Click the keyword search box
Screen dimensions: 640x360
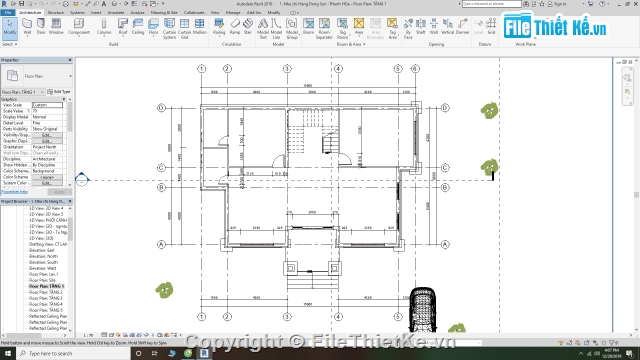click(491, 4)
